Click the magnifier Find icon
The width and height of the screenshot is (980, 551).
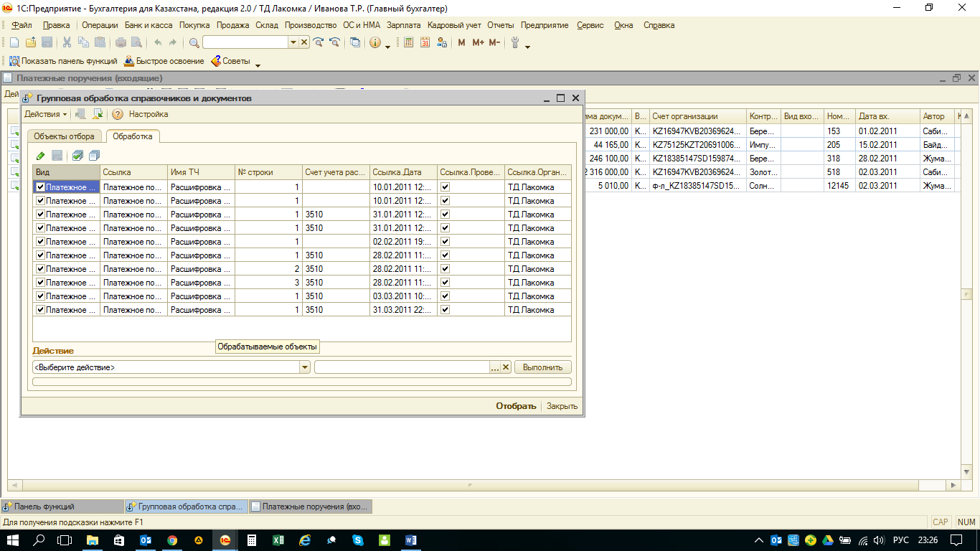click(x=194, y=43)
